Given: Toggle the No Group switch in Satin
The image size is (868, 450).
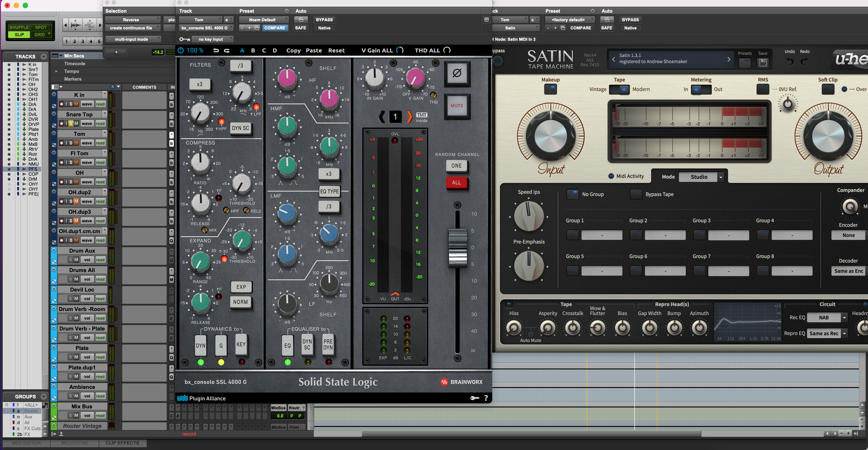Looking at the screenshot, I should (573, 194).
